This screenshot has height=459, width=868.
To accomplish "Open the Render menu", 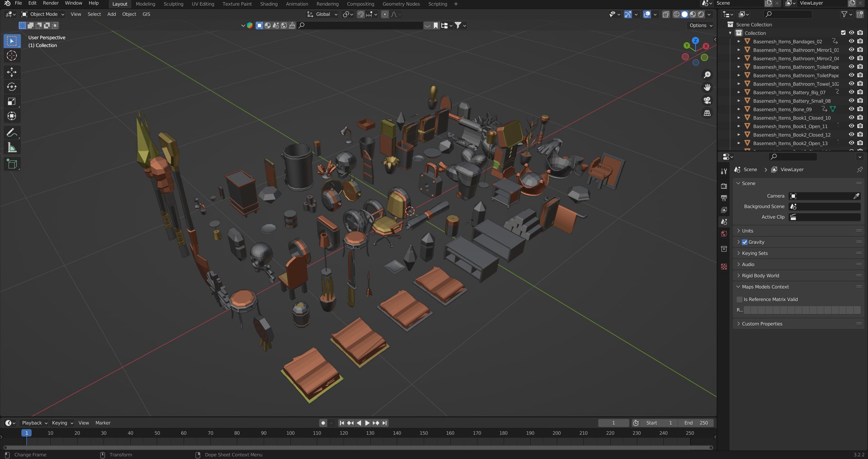I will [51, 3].
